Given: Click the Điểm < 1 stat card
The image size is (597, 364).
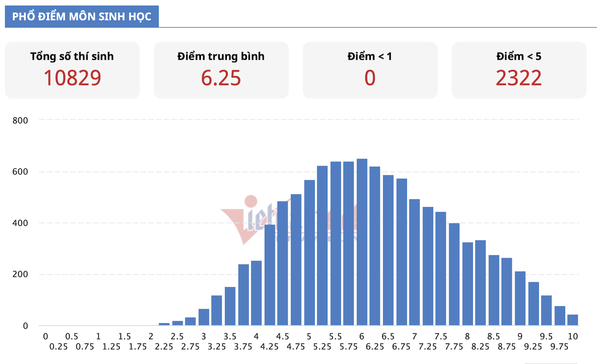Looking at the screenshot, I should [370, 70].
